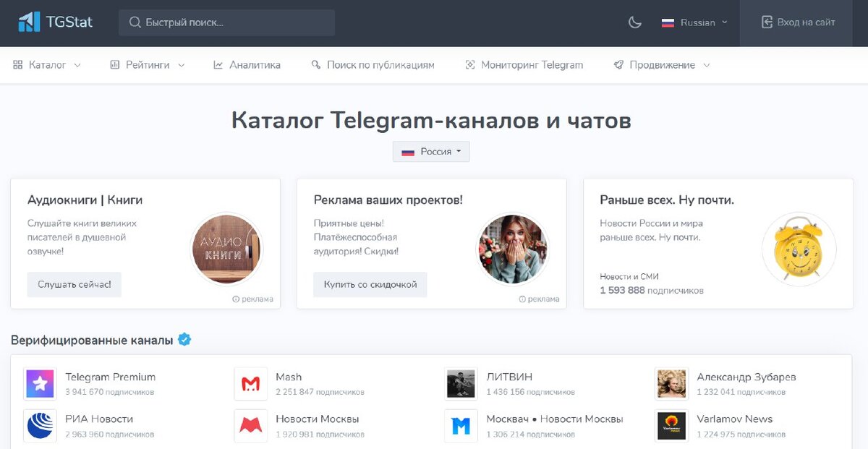Open Мониторинг Telegram menu item
The height and width of the screenshot is (449, 868).
524,65
